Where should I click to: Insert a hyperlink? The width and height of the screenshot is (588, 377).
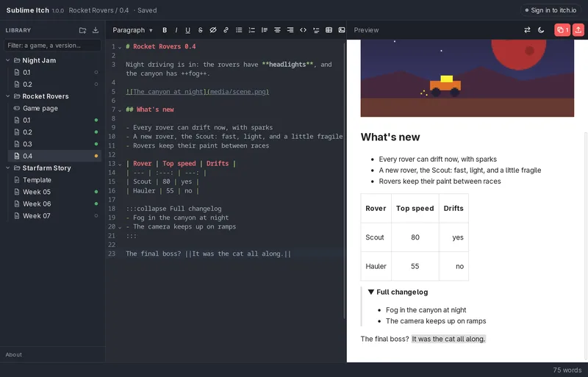(x=226, y=30)
